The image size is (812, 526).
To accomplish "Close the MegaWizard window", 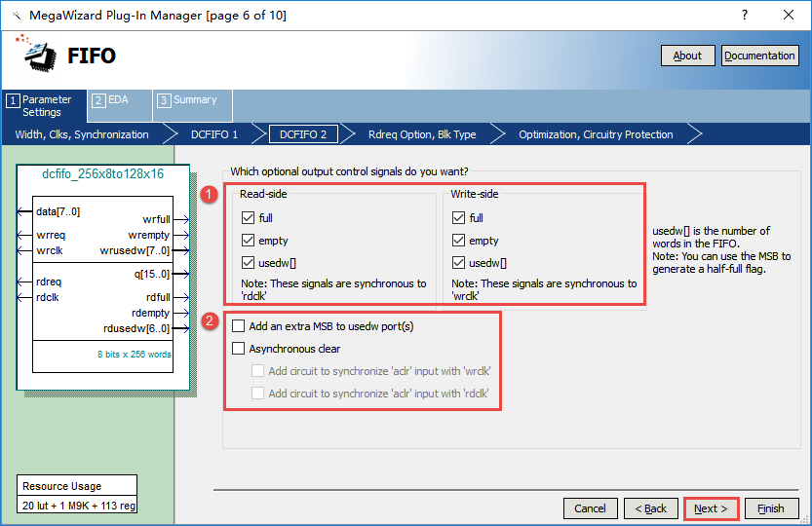I will tap(789, 15).
